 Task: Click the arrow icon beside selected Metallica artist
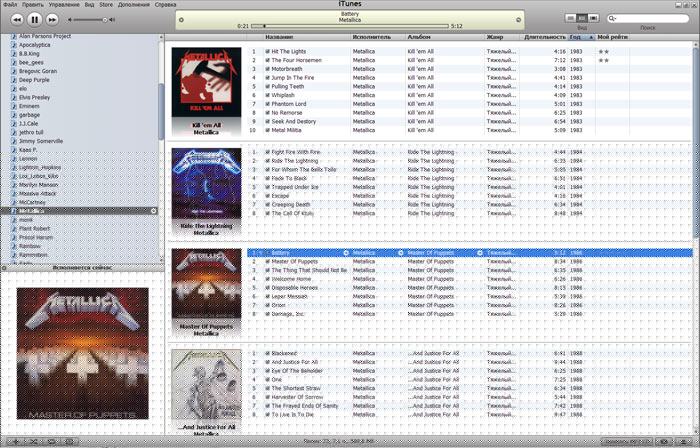[x=400, y=253]
